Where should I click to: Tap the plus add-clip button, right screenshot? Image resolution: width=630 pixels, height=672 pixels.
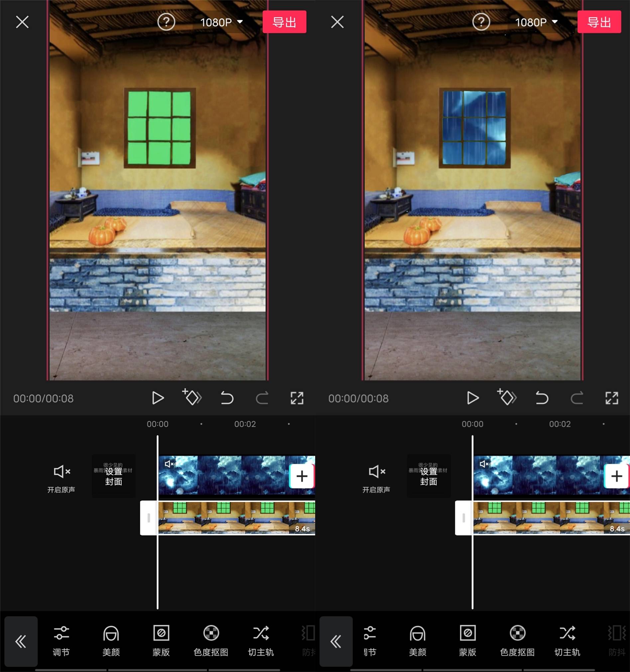pos(616,476)
